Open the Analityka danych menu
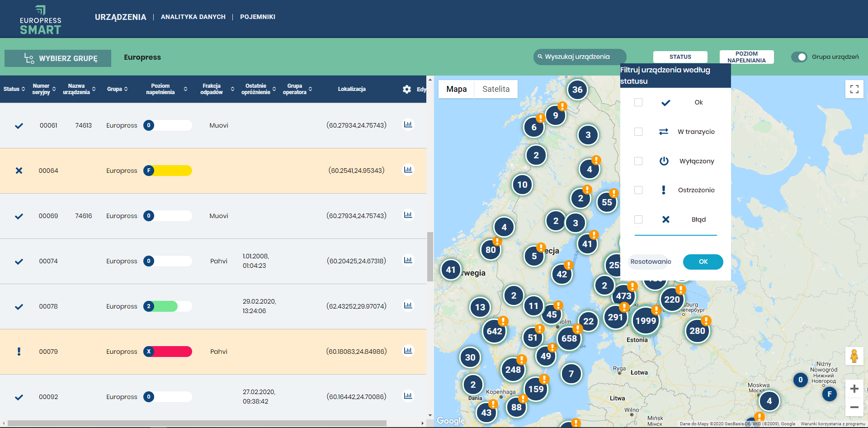The image size is (868, 428). (193, 17)
